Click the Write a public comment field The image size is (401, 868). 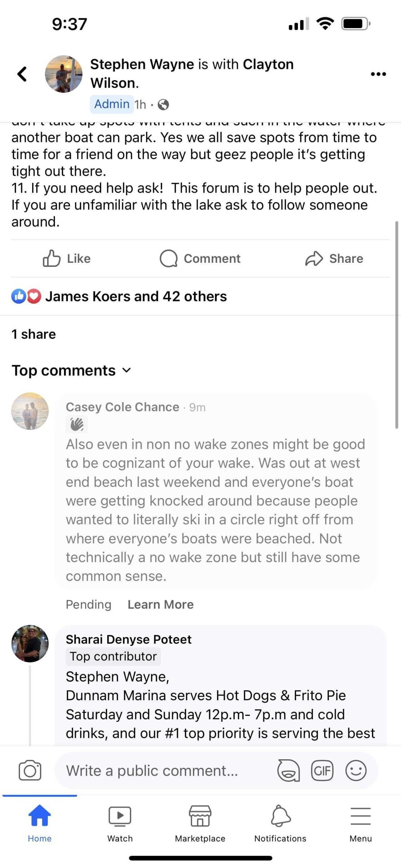tap(163, 771)
